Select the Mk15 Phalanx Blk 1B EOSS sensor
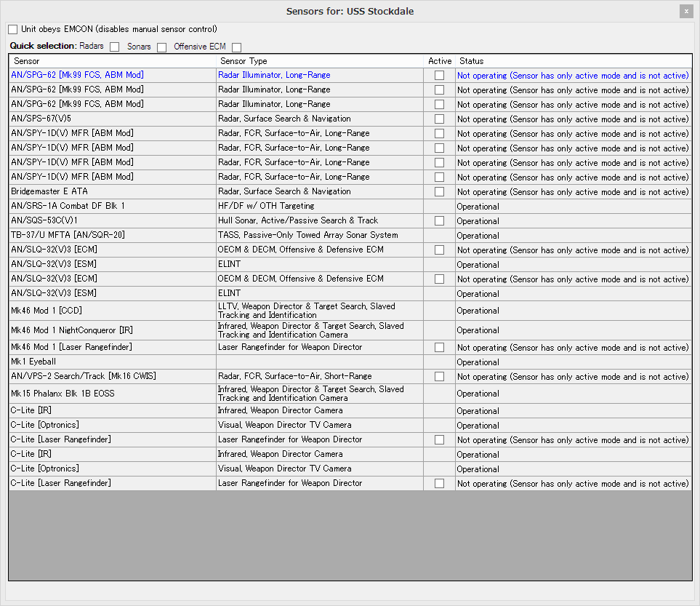 pos(63,394)
